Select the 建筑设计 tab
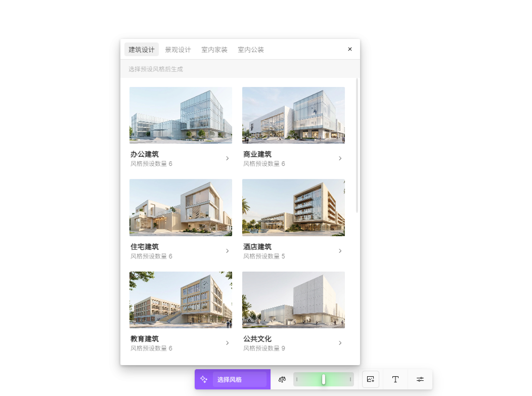This screenshot has height=396, width=532. 141,50
